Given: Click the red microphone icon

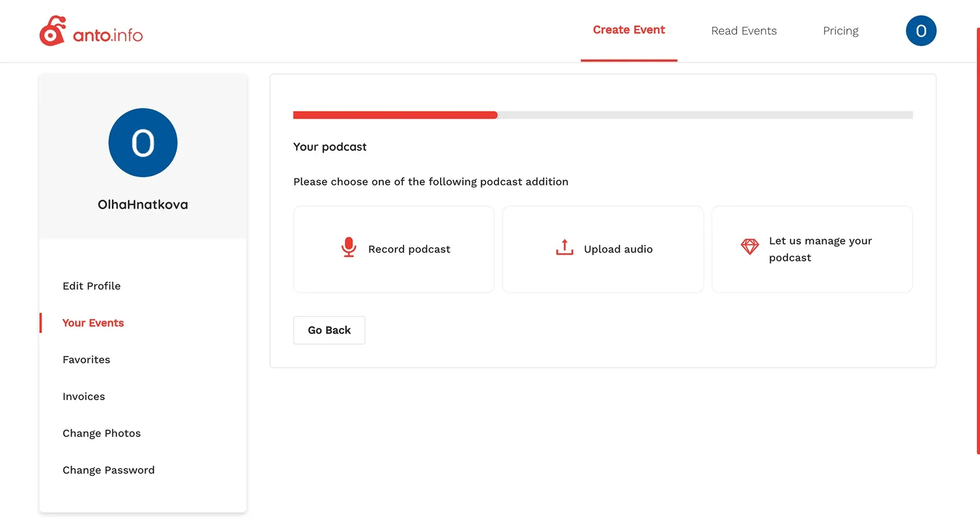Looking at the screenshot, I should (349, 248).
